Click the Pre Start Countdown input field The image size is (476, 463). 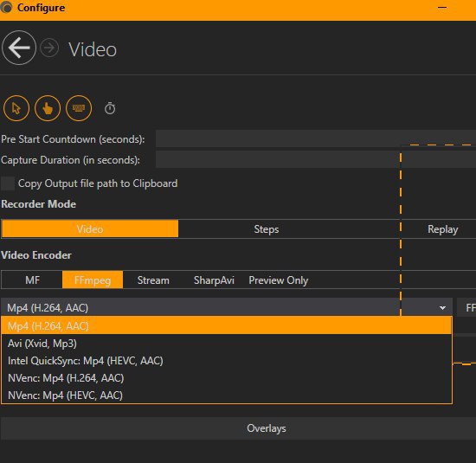click(316, 138)
